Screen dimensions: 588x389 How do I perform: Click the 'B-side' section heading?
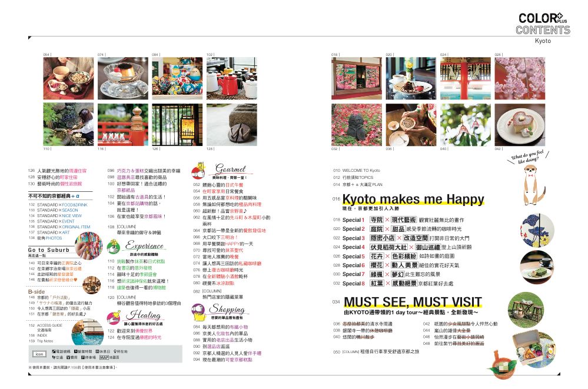[36, 291]
